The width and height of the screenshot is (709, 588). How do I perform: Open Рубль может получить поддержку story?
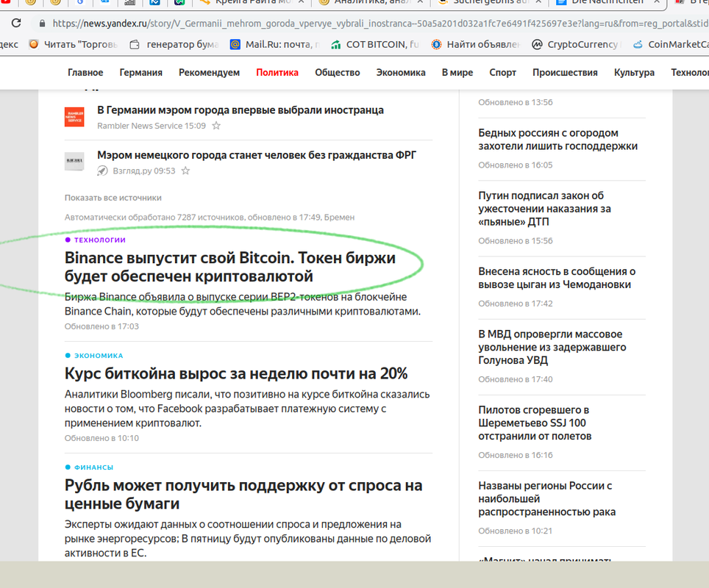pos(243,494)
